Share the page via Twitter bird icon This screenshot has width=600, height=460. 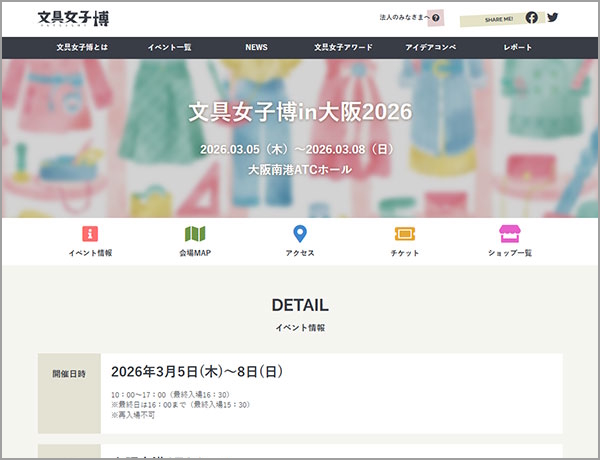[552, 17]
